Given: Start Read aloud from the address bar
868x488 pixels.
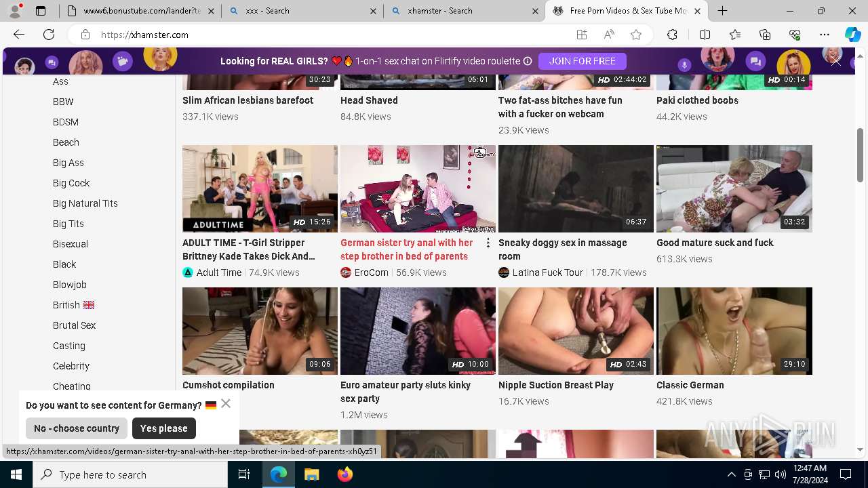Looking at the screenshot, I should pyautogui.click(x=609, y=35).
